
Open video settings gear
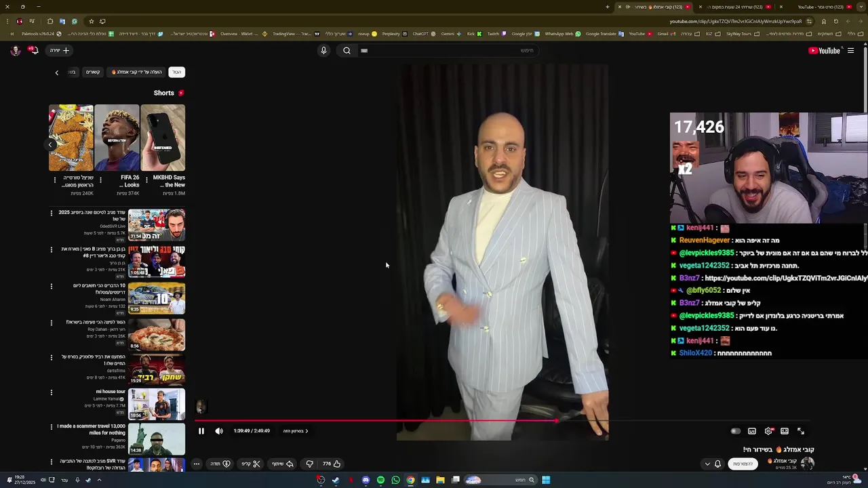pyautogui.click(x=768, y=431)
